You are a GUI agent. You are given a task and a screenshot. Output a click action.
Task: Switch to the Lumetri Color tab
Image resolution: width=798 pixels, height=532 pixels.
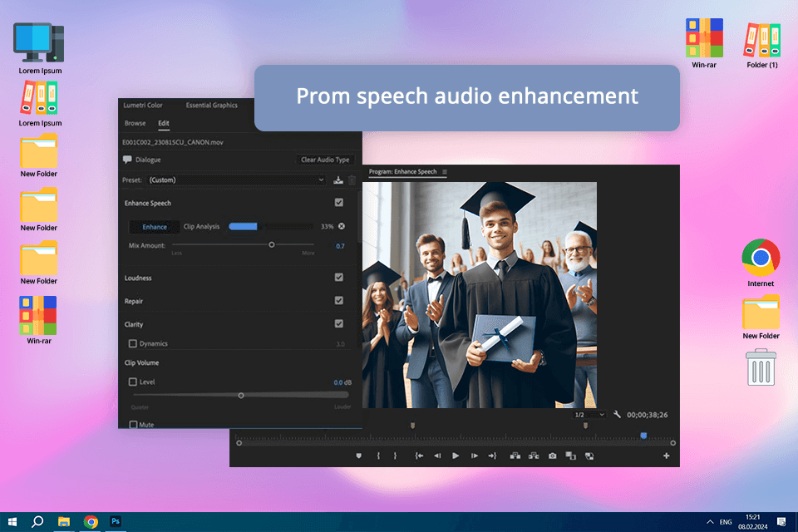pyautogui.click(x=143, y=106)
